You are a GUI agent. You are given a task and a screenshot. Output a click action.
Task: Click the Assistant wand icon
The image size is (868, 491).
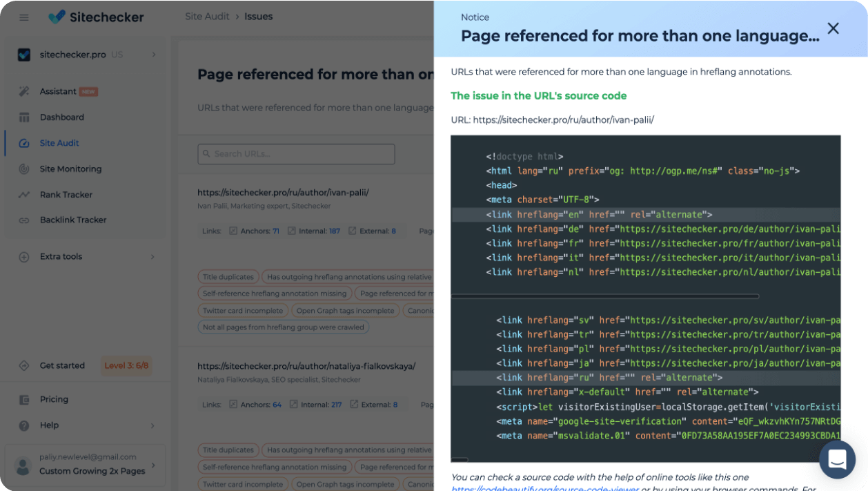[x=24, y=91]
